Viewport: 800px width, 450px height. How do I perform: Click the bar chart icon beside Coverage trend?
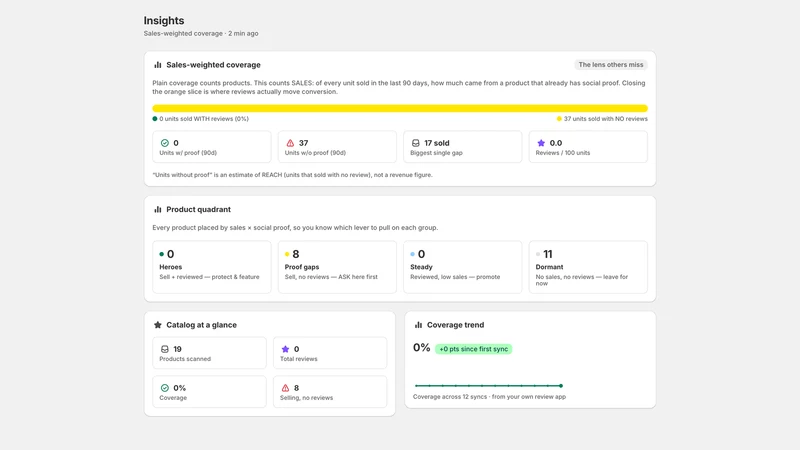coord(418,324)
